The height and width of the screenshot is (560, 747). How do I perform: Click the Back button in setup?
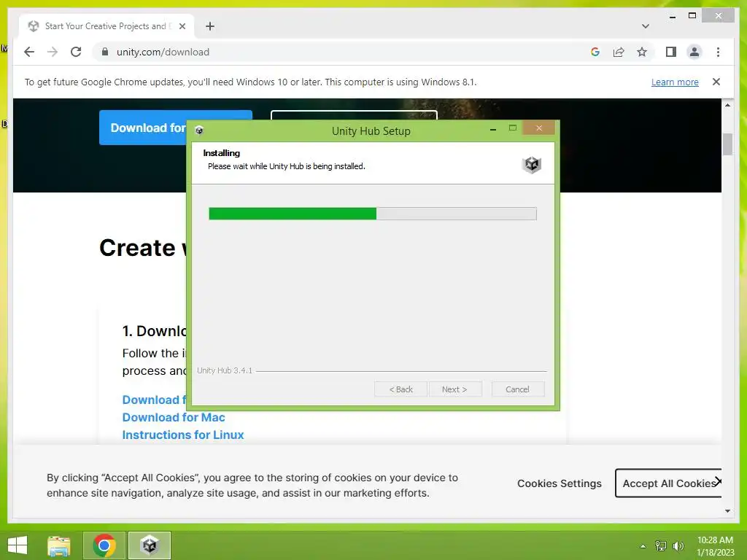(x=400, y=389)
